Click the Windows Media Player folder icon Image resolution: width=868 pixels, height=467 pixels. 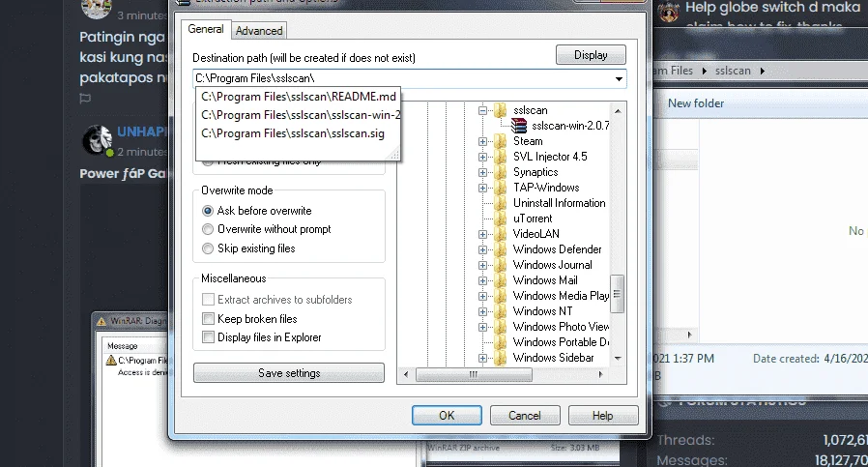tap(500, 296)
